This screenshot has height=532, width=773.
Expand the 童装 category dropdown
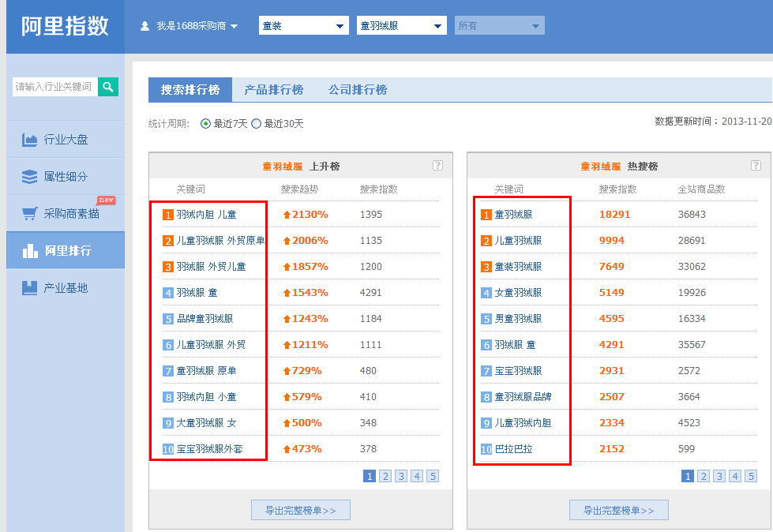303,26
